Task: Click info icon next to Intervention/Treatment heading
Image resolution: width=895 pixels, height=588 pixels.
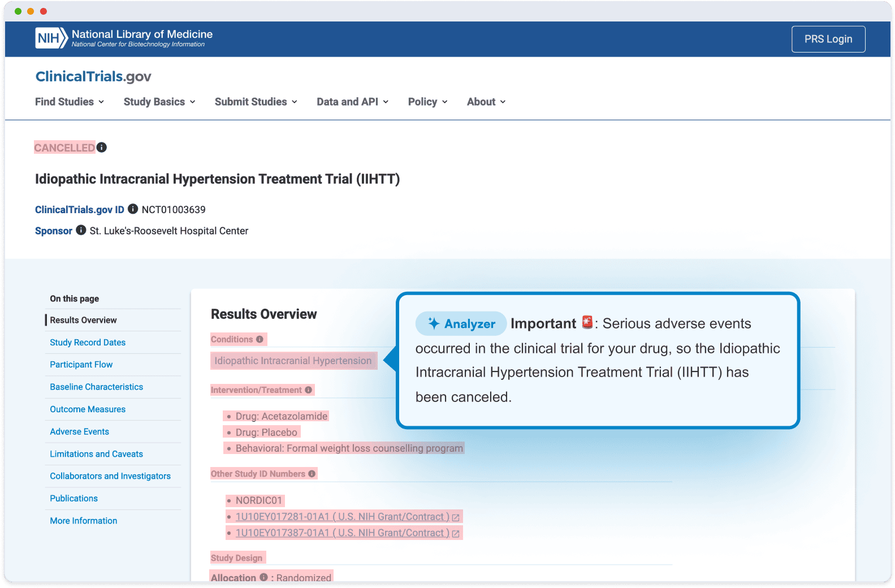Action: 308,390
